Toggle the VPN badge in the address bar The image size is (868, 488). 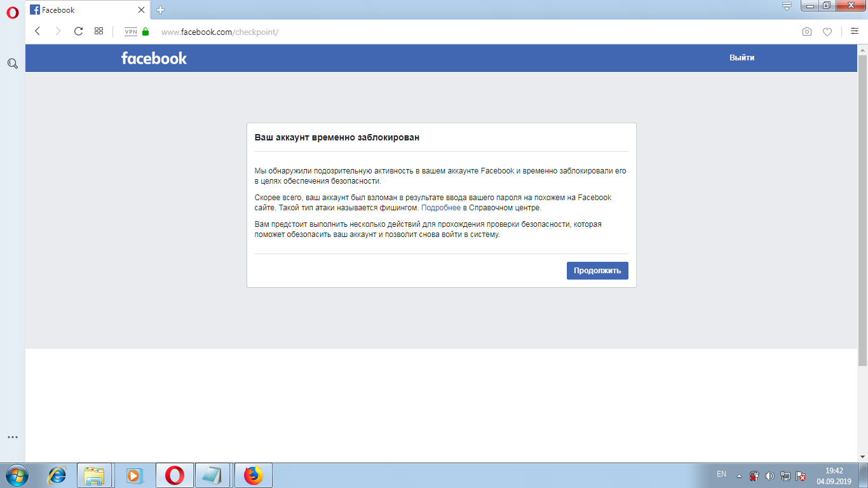(131, 30)
